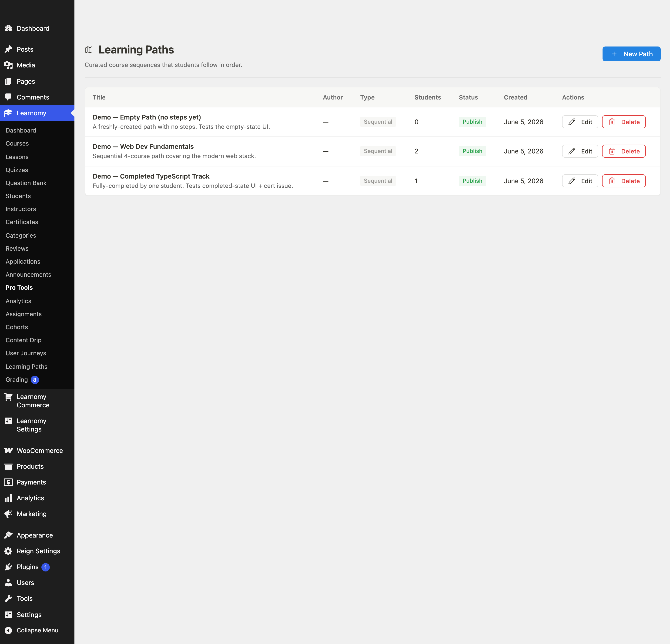Open Demo — Completed TypeScript Track title
This screenshot has height=644, width=670.
click(151, 176)
